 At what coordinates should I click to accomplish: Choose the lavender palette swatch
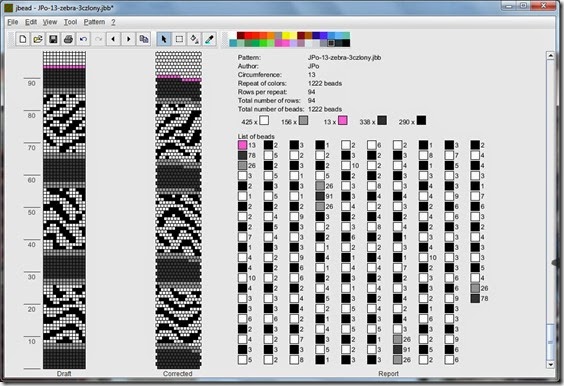click(x=293, y=43)
